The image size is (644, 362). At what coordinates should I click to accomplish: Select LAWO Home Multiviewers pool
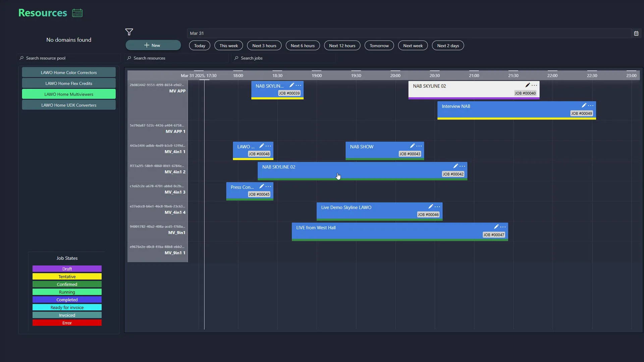(x=69, y=94)
